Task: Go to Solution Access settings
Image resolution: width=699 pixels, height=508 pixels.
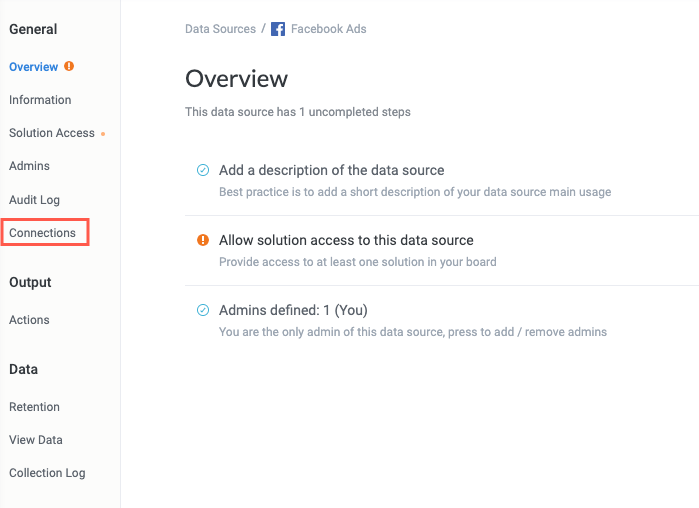Action: click(x=52, y=133)
